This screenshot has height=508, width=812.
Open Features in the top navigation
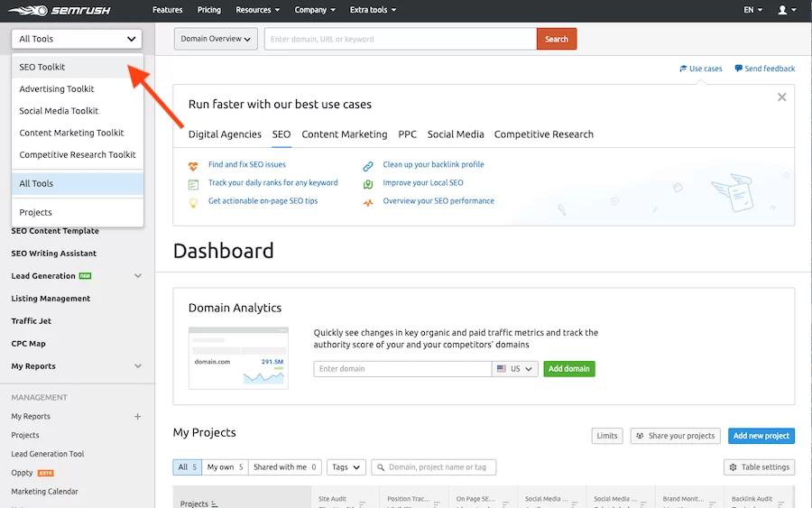click(x=167, y=10)
